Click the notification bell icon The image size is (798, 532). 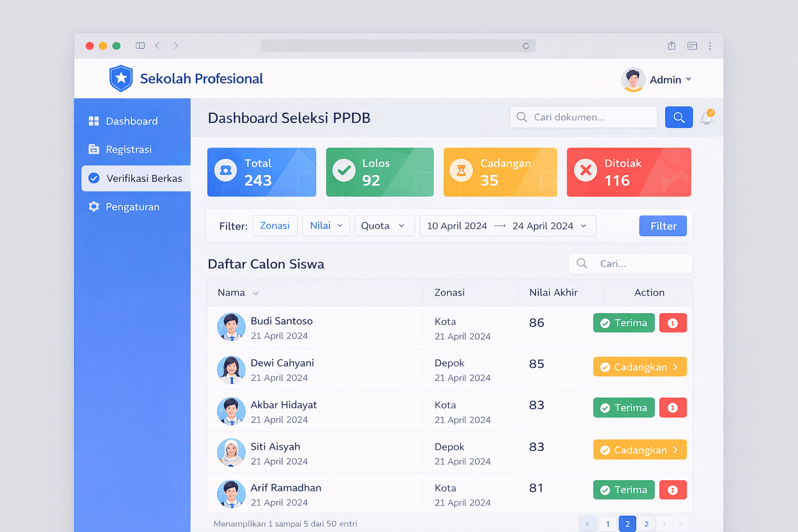707,118
